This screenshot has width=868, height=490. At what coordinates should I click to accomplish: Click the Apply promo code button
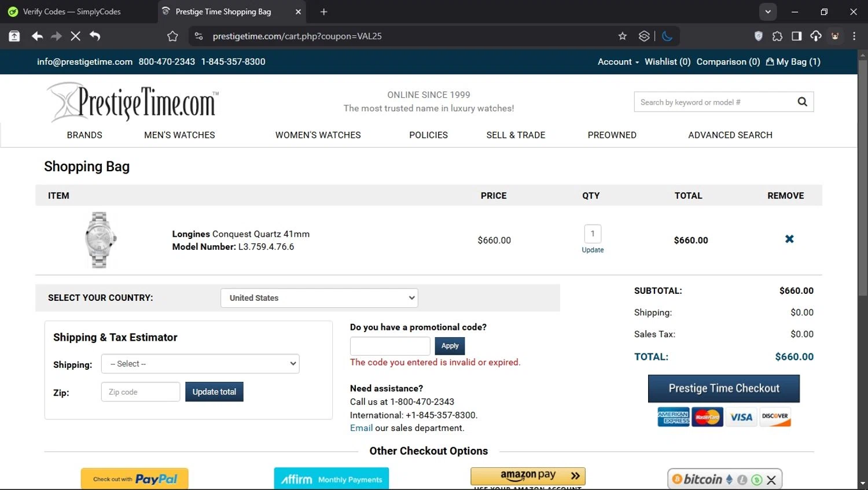pos(450,346)
